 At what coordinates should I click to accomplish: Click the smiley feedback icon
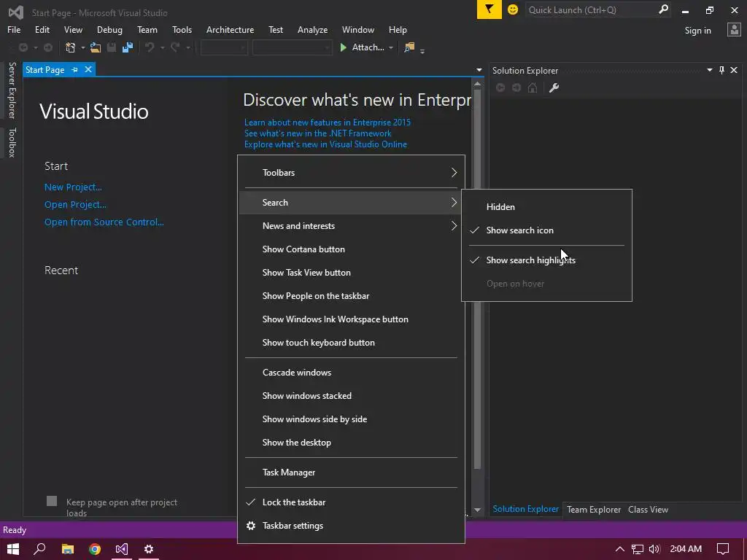pos(513,9)
